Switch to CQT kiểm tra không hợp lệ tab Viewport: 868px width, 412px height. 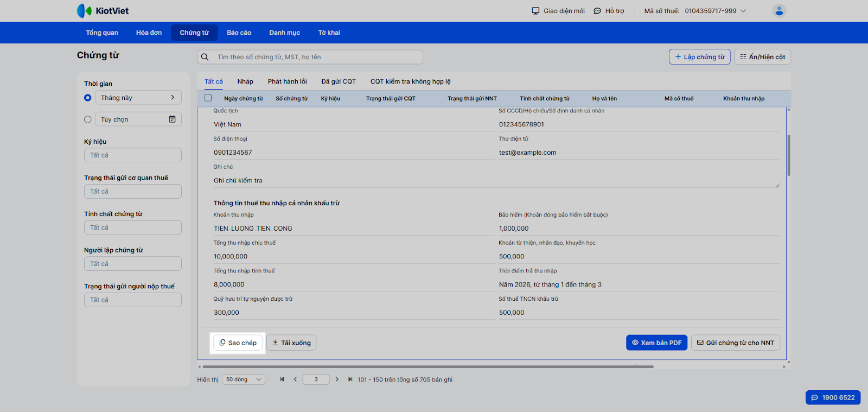click(x=411, y=81)
